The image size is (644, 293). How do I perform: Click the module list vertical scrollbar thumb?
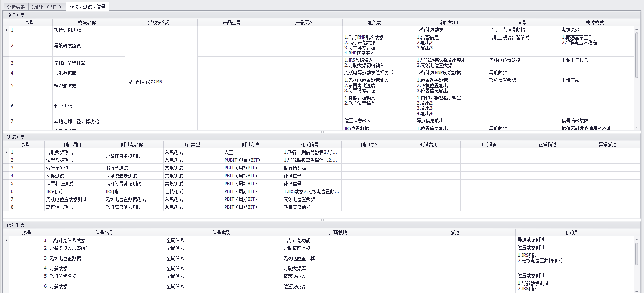637,55
